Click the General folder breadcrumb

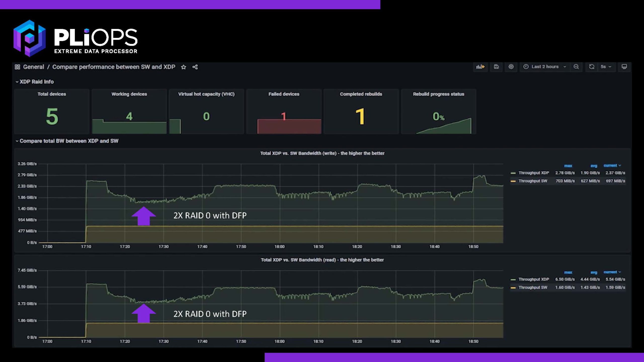click(x=33, y=67)
